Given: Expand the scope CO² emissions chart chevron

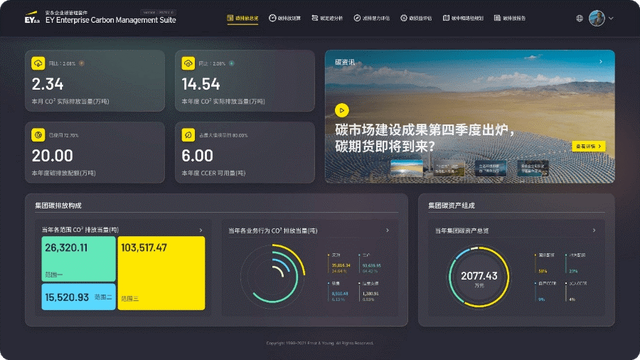Looking at the screenshot, I should [x=201, y=230].
